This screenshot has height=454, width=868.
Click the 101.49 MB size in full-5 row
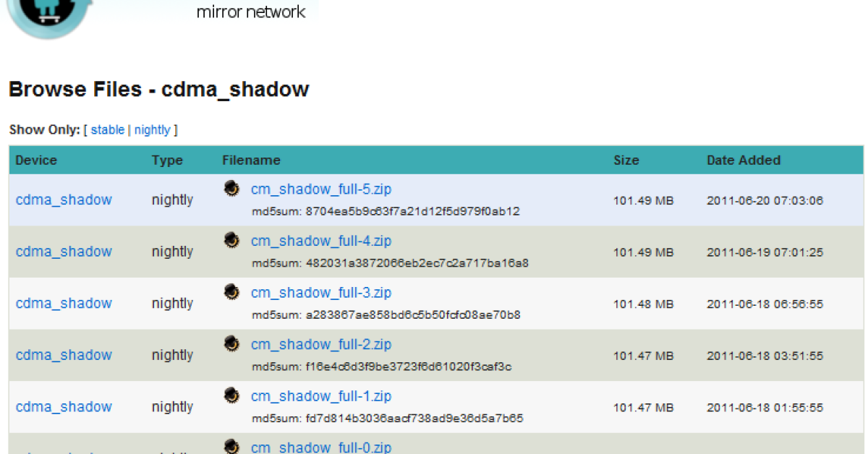pos(644,201)
